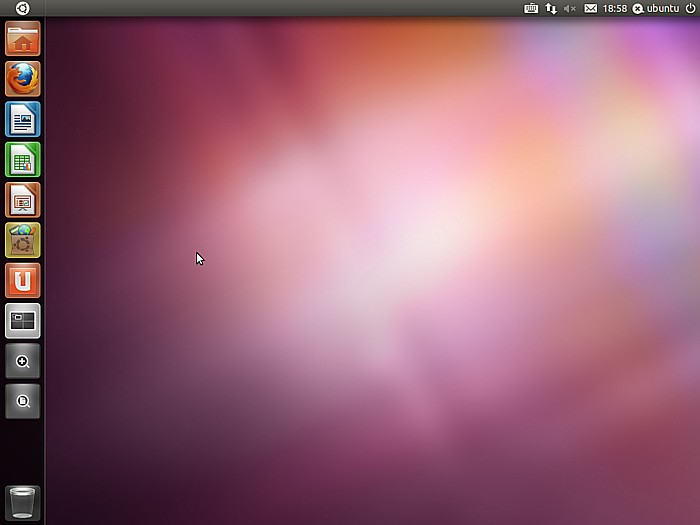The image size is (700, 525).
Task: Launch LibreOffice Impress presentation icon
Action: click(23, 200)
